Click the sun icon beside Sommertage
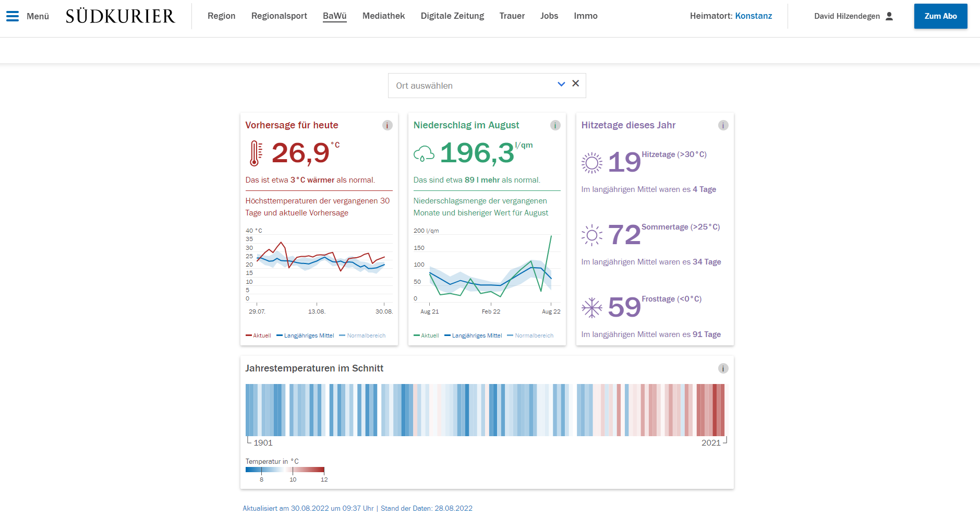The height and width of the screenshot is (516, 980). click(591, 235)
